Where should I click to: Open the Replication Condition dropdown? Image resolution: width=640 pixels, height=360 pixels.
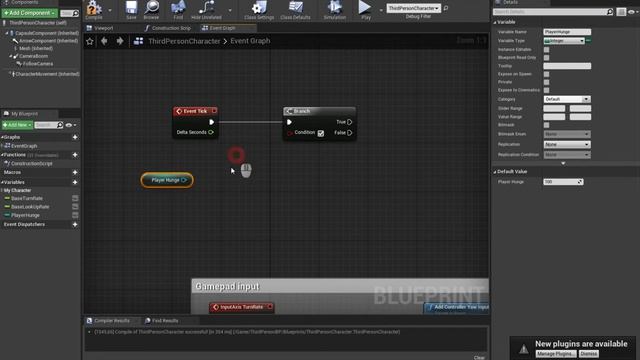click(567, 155)
